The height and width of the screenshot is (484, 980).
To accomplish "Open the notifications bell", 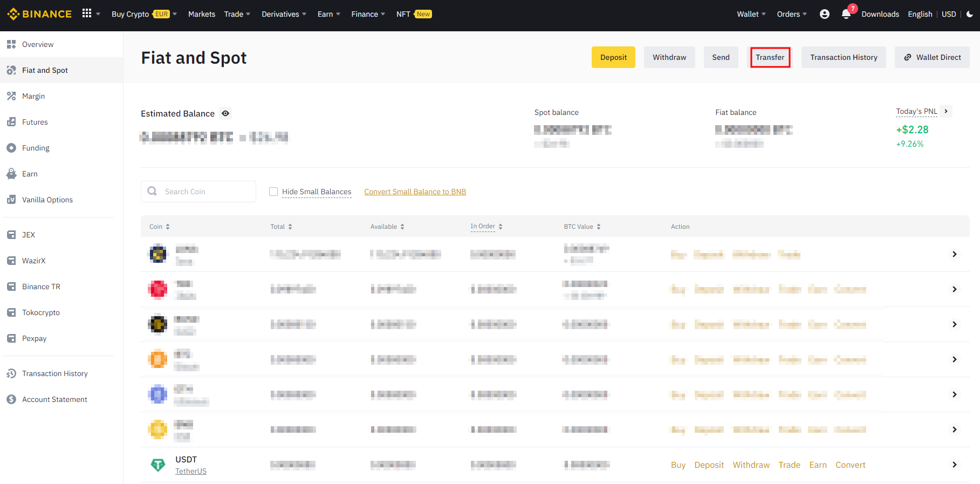I will click(x=846, y=14).
